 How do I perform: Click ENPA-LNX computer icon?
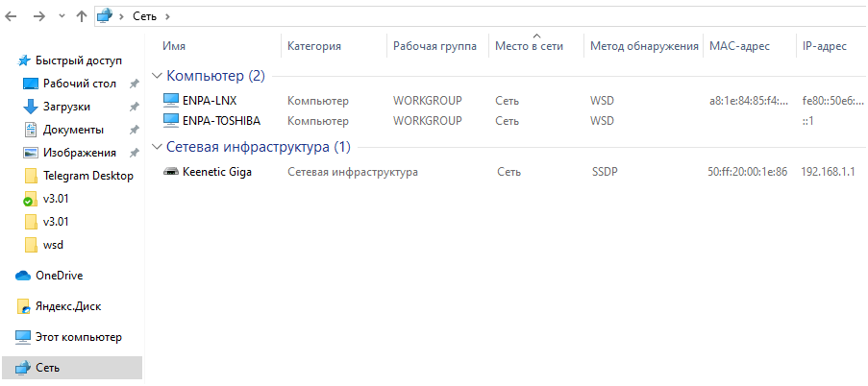[x=171, y=100]
